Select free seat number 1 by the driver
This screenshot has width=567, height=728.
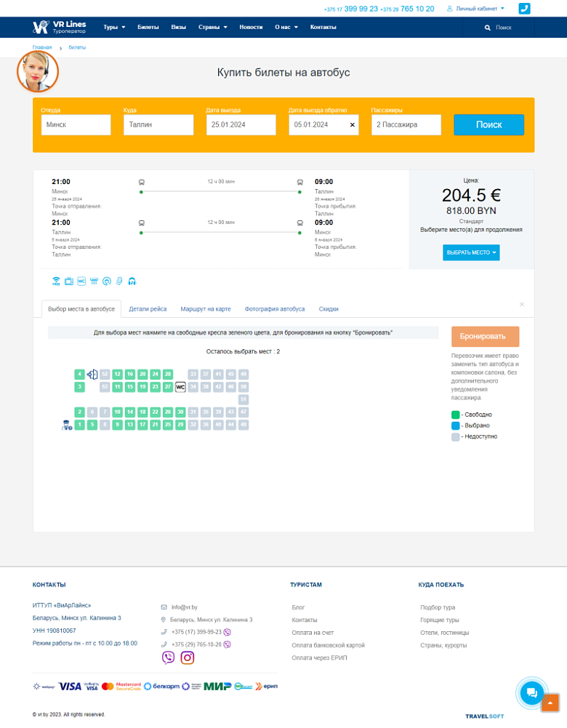point(80,424)
